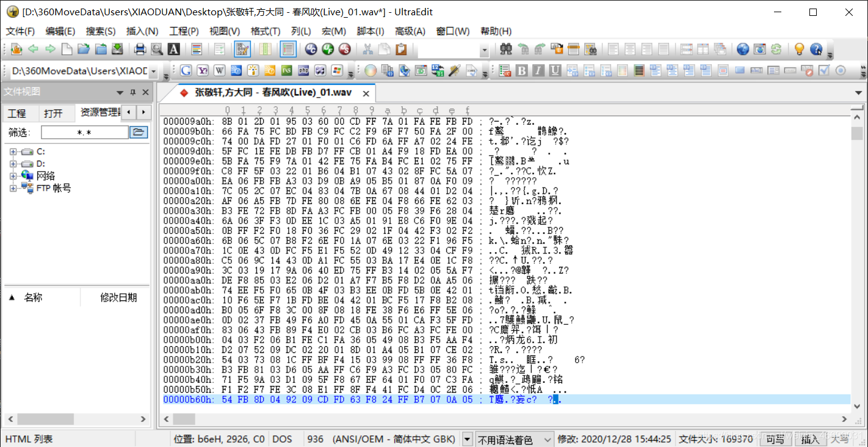Insert HTML radio button form element icon
868x447 pixels.
tap(841, 71)
